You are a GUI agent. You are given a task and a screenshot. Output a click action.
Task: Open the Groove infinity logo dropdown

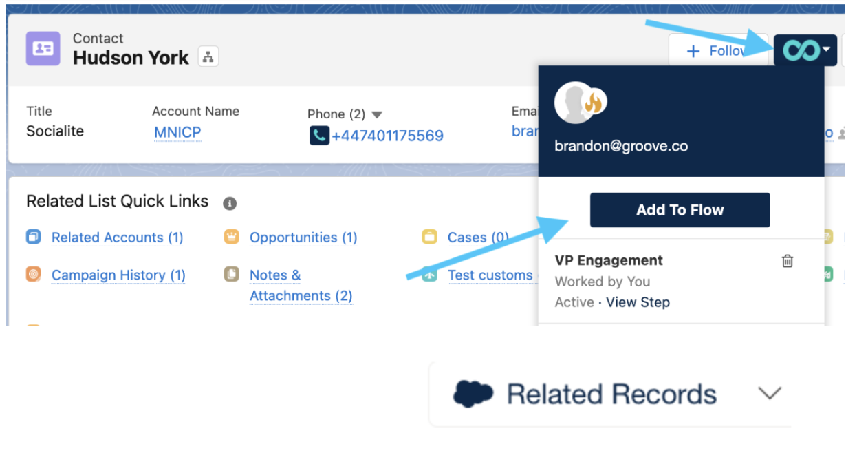(x=805, y=50)
